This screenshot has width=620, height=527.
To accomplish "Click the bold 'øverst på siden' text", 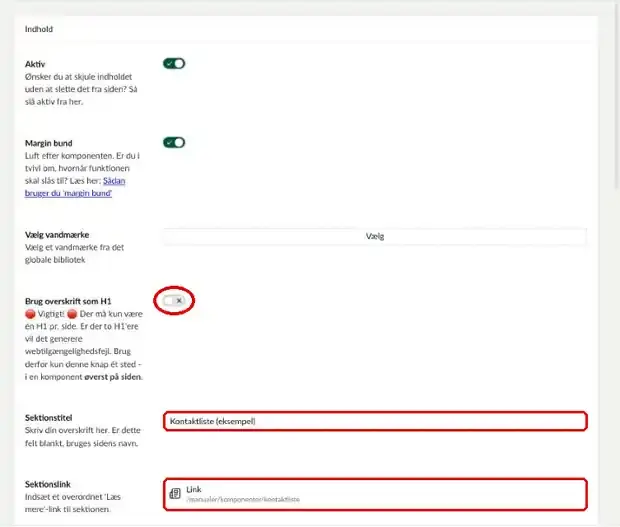I will point(113,377).
